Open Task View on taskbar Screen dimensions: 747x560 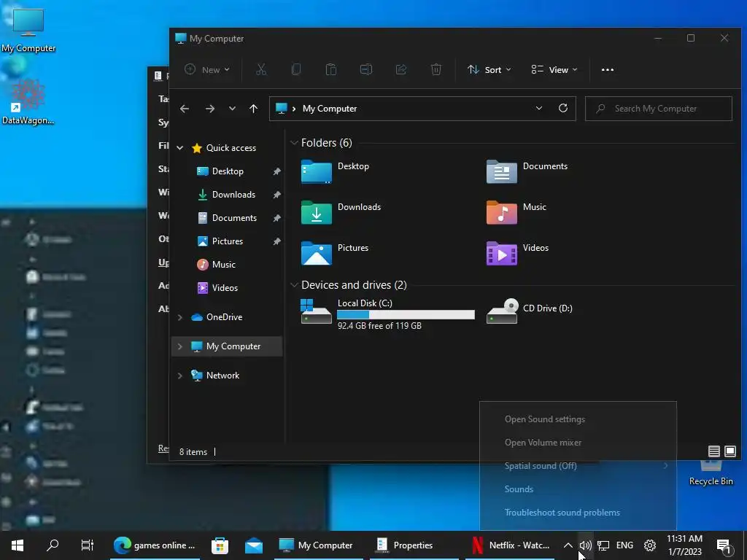click(x=88, y=545)
